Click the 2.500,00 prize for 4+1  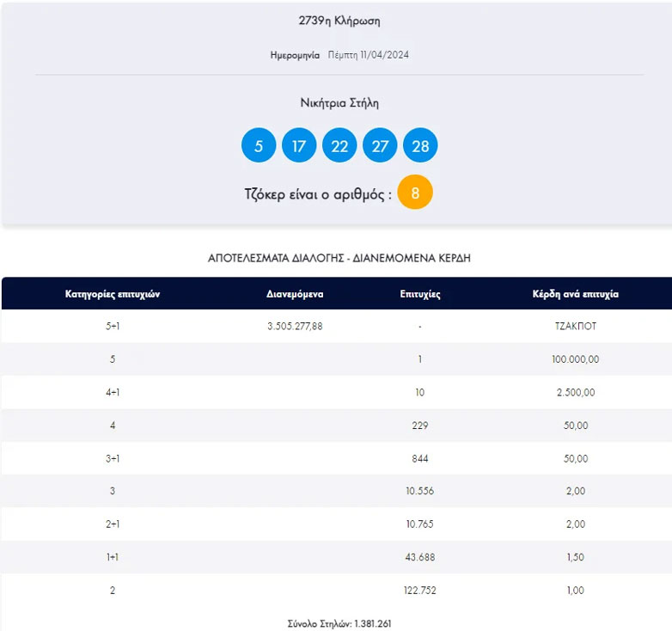pyautogui.click(x=576, y=393)
